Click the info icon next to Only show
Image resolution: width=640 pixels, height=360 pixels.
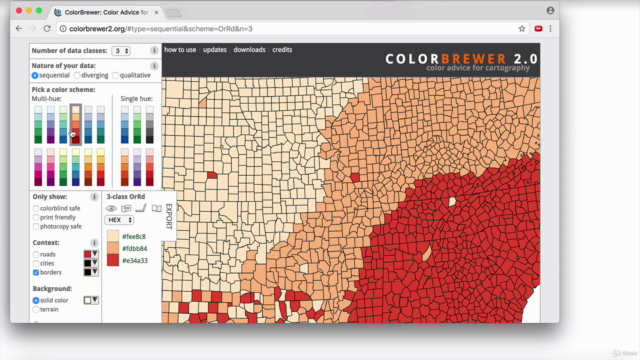coord(94,197)
